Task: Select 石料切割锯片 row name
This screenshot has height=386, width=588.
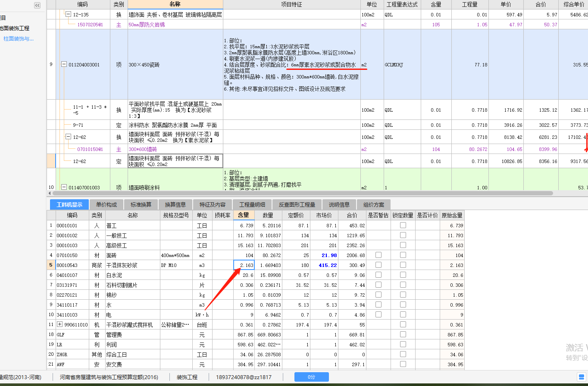Action: [132, 285]
